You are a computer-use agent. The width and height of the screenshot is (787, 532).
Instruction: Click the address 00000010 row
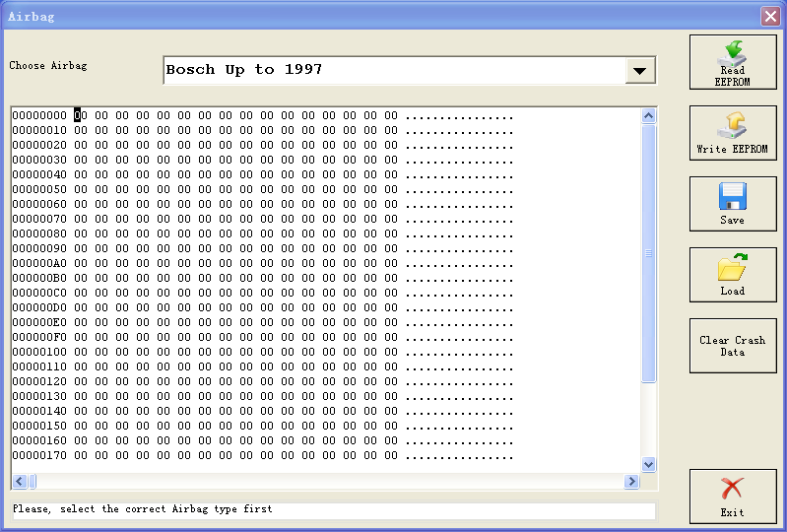(263, 130)
